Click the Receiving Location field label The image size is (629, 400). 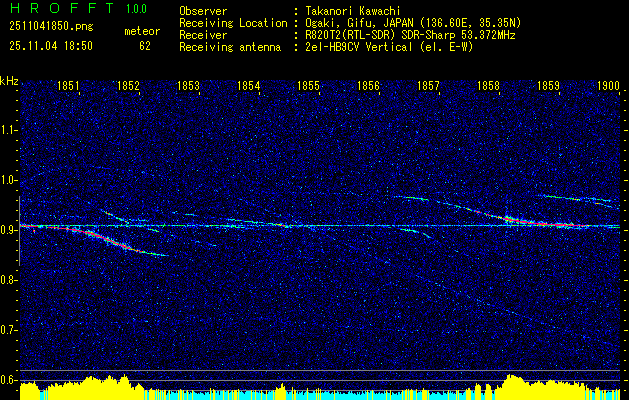[x=233, y=23]
